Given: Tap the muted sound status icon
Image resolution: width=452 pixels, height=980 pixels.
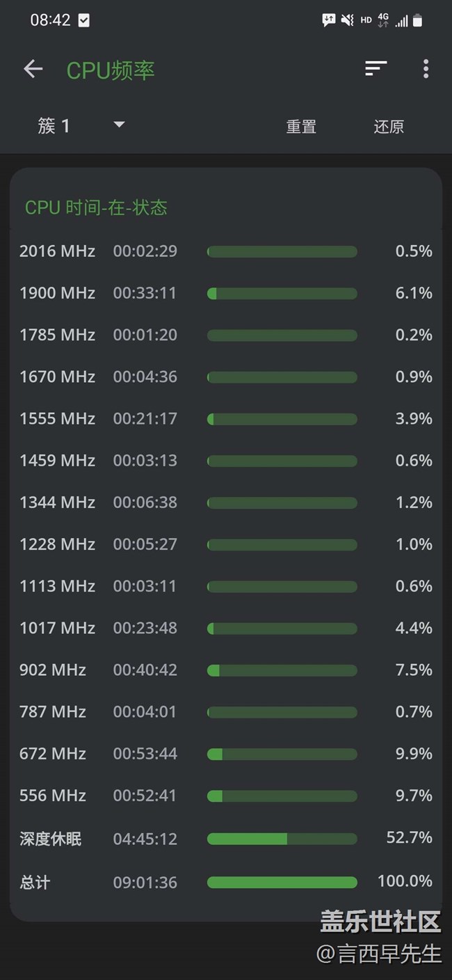Looking at the screenshot, I should [x=347, y=21].
